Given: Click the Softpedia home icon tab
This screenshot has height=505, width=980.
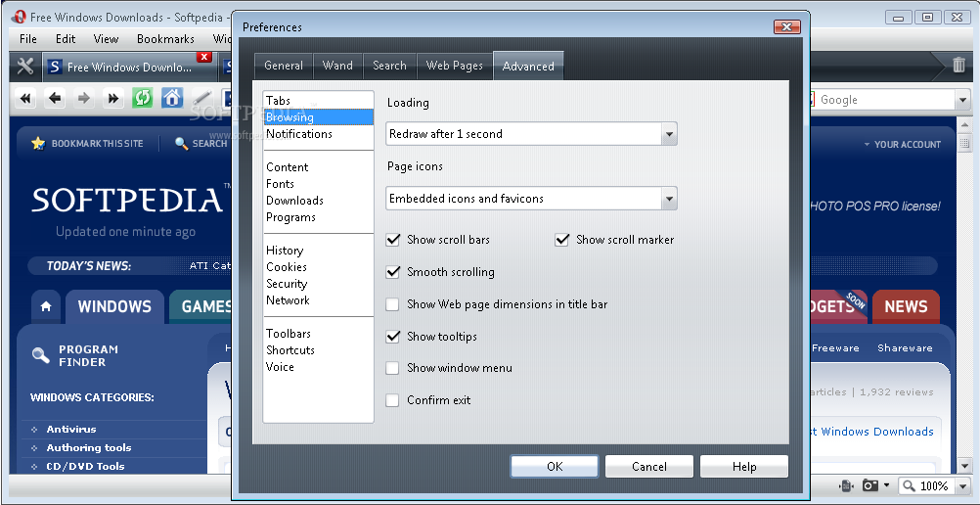Looking at the screenshot, I should [46, 306].
